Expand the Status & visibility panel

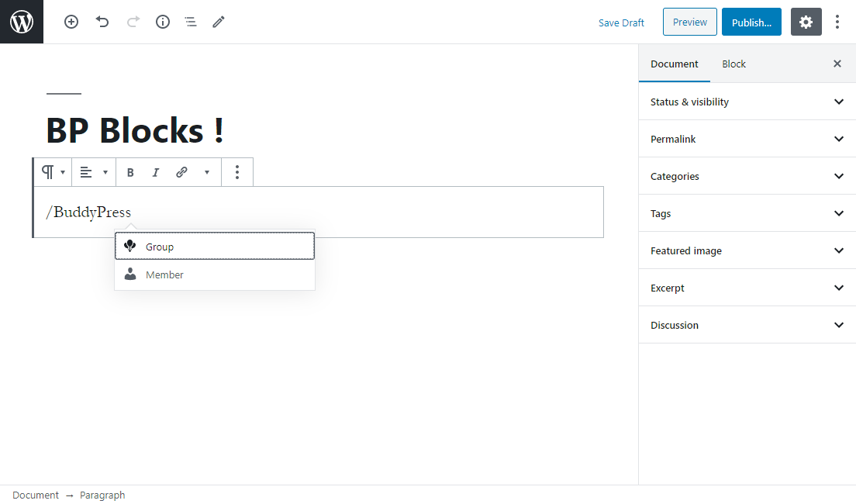(747, 102)
